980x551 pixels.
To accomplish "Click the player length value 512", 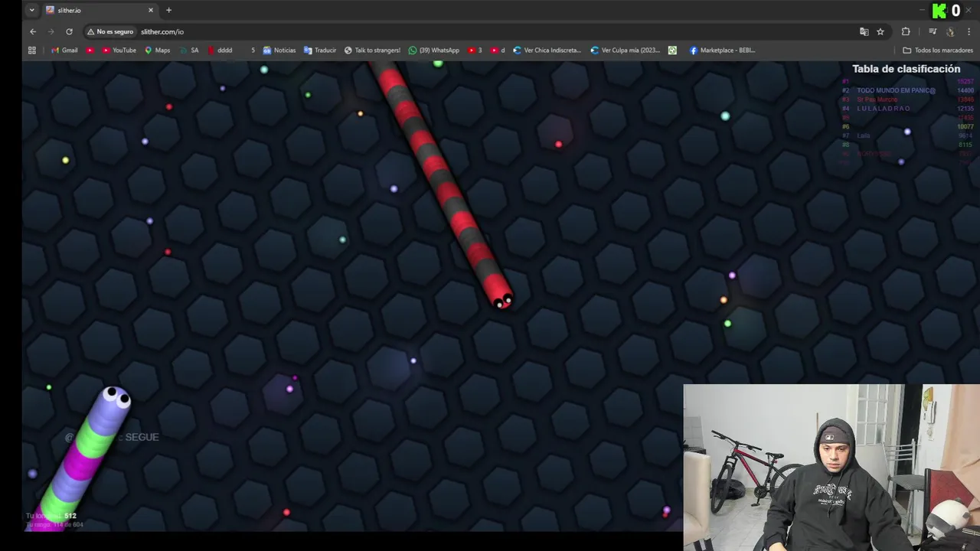I will click(70, 516).
